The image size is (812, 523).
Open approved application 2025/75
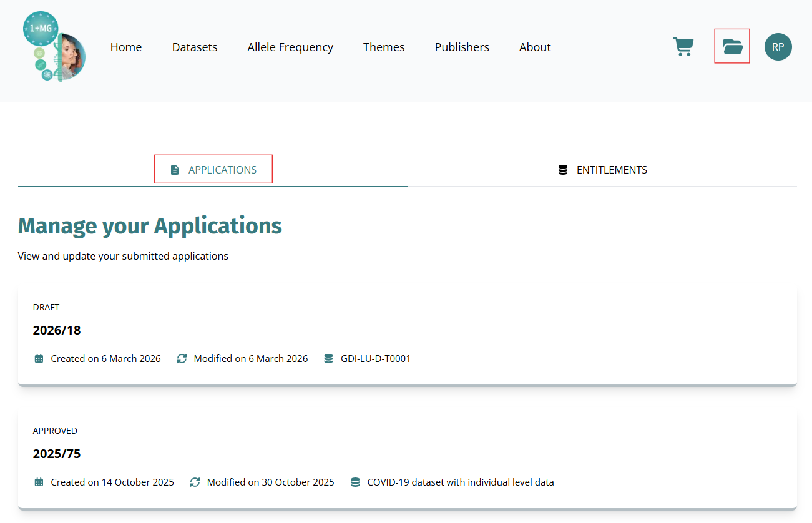tap(408, 459)
